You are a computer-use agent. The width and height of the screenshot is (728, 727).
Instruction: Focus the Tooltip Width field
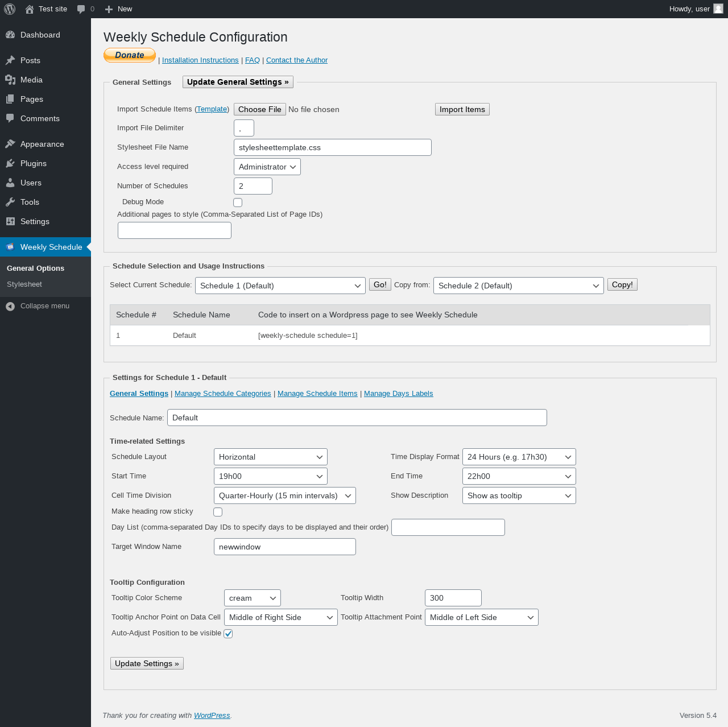coord(453,598)
